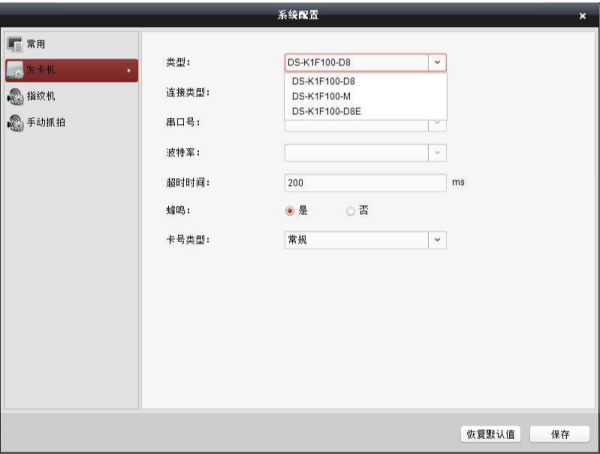Image resolution: width=600 pixels, height=454 pixels.
Task: Click the 卡号类型 field showing 常规
Action: (x=365, y=240)
